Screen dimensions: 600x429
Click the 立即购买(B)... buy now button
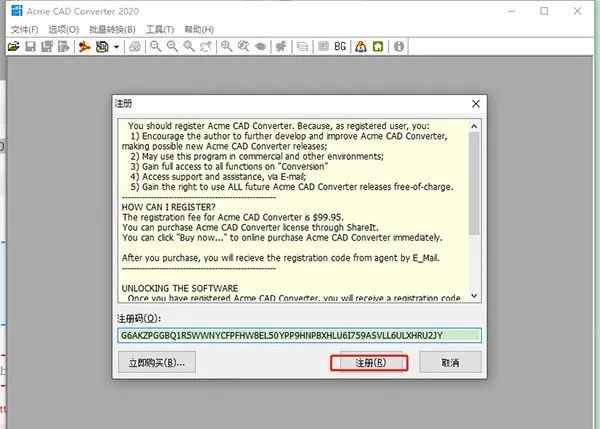(157, 362)
